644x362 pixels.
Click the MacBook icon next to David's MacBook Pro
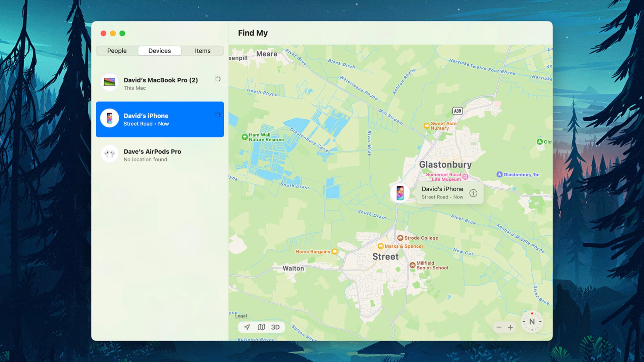click(109, 82)
